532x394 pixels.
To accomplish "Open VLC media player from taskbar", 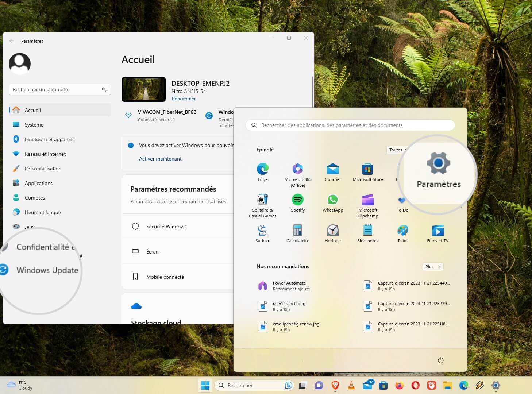I will 351,385.
